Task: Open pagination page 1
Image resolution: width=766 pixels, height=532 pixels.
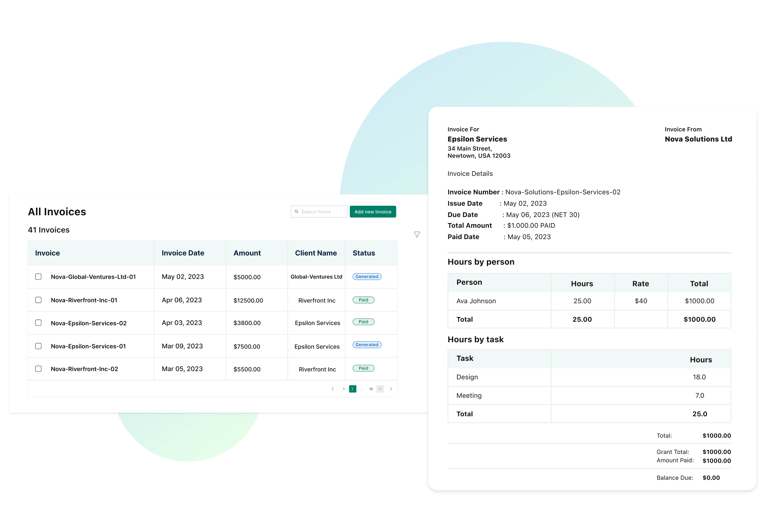Action: (x=344, y=389)
